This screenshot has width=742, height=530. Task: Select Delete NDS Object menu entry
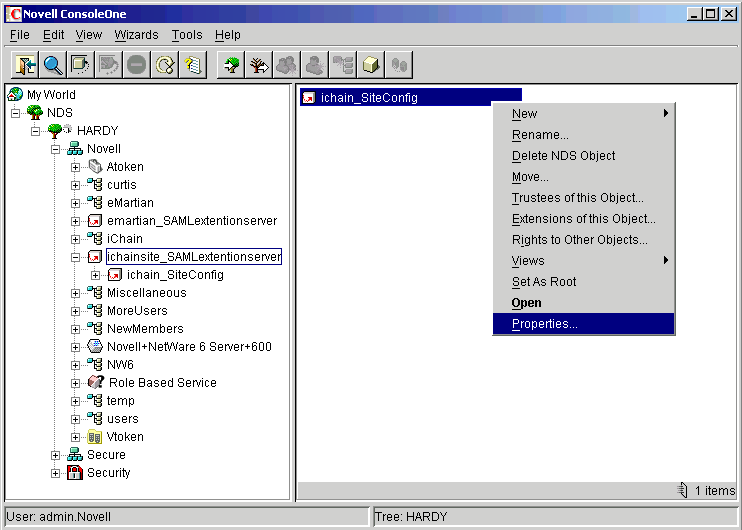pyautogui.click(x=563, y=156)
